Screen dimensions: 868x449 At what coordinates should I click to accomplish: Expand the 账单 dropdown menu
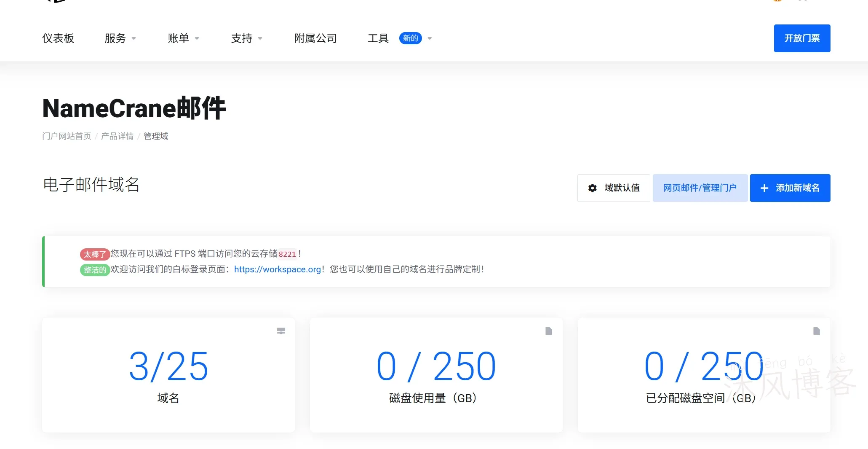coord(183,38)
